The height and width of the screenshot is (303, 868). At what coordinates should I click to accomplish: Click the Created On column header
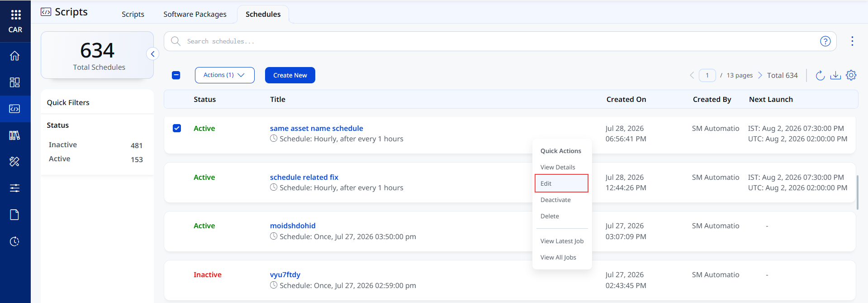[x=626, y=99]
